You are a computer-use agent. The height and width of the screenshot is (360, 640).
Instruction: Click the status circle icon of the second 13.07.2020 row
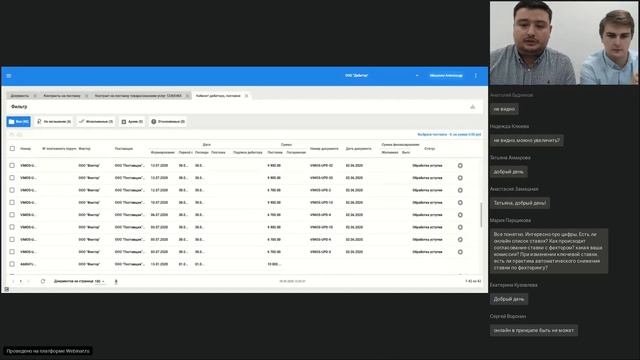[x=460, y=178]
